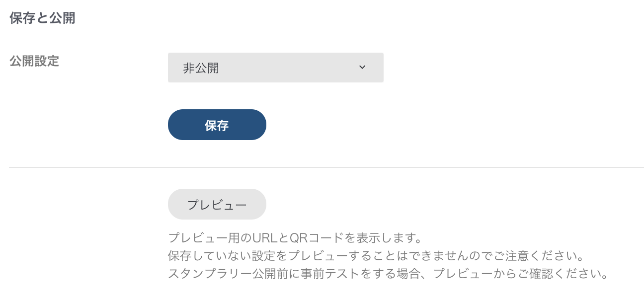Viewport: 644px width, 302px height.
Task: Click the プレビュー用のURLとQRコード description line
Action: (x=295, y=237)
